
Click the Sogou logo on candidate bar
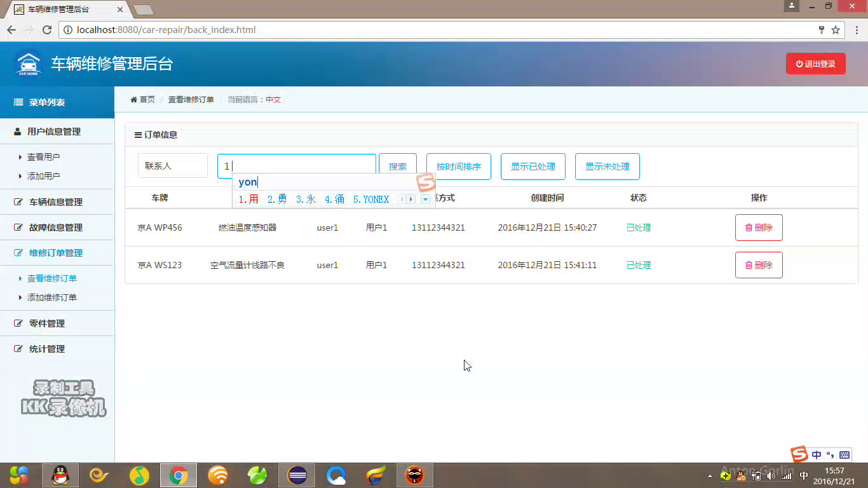point(426,182)
